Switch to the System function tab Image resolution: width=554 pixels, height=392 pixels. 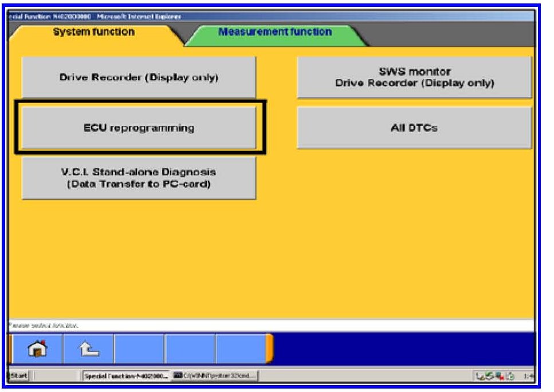pos(93,33)
